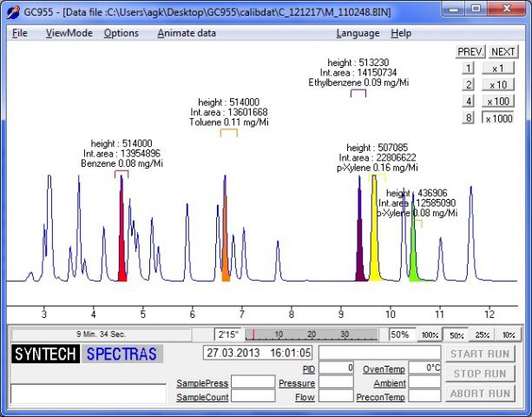
Task: Open the Help menu
Action: pos(401,33)
